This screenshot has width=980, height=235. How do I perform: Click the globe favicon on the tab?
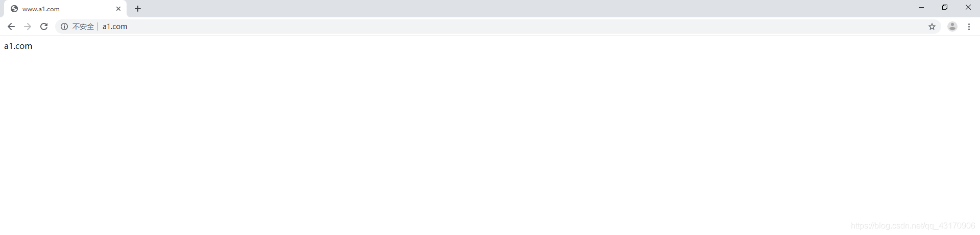(14, 9)
